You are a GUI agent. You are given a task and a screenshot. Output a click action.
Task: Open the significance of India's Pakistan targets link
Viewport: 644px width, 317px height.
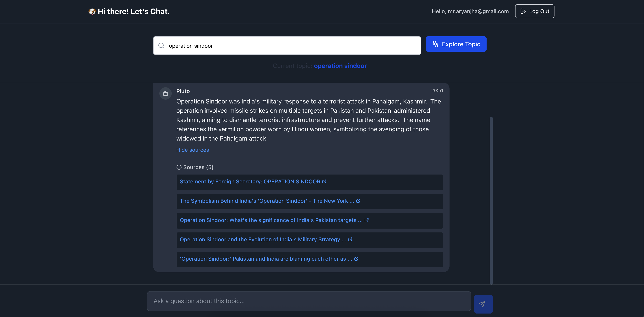pos(271,220)
